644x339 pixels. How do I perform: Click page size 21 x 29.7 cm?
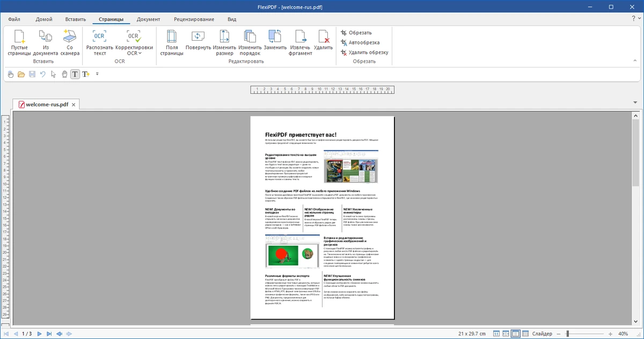[x=472, y=334]
